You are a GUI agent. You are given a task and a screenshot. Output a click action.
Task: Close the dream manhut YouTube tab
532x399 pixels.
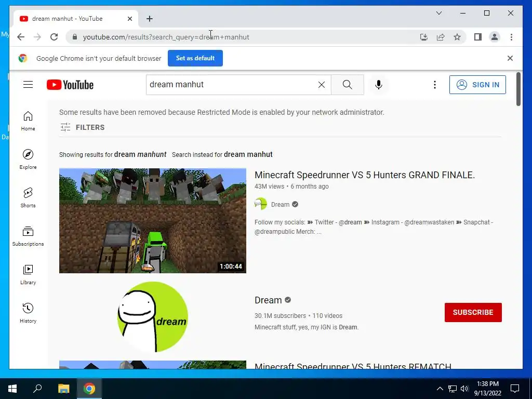[129, 19]
